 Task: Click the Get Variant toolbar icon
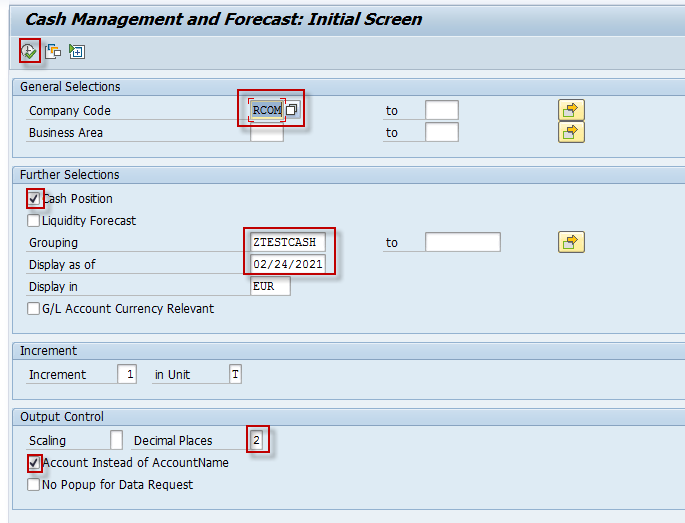53,52
